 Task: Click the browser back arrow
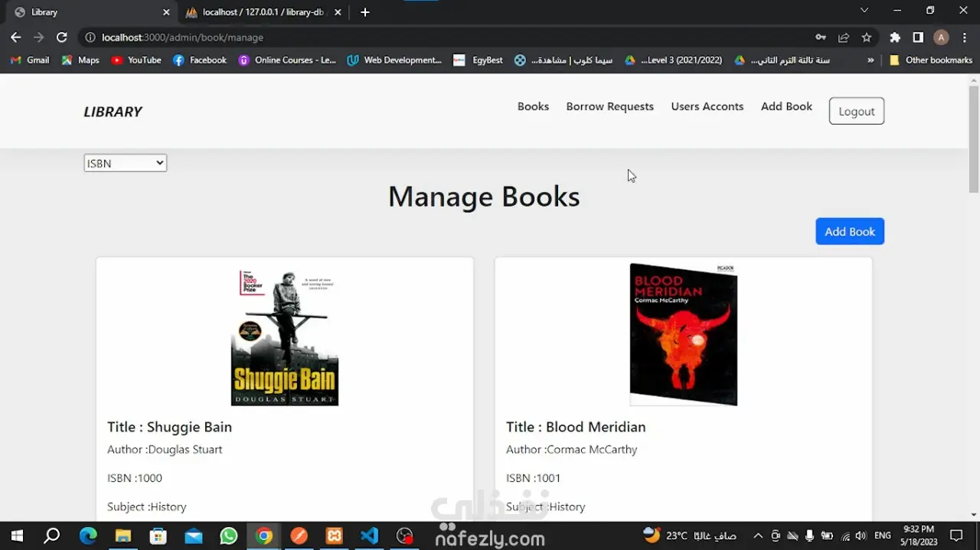click(x=15, y=37)
